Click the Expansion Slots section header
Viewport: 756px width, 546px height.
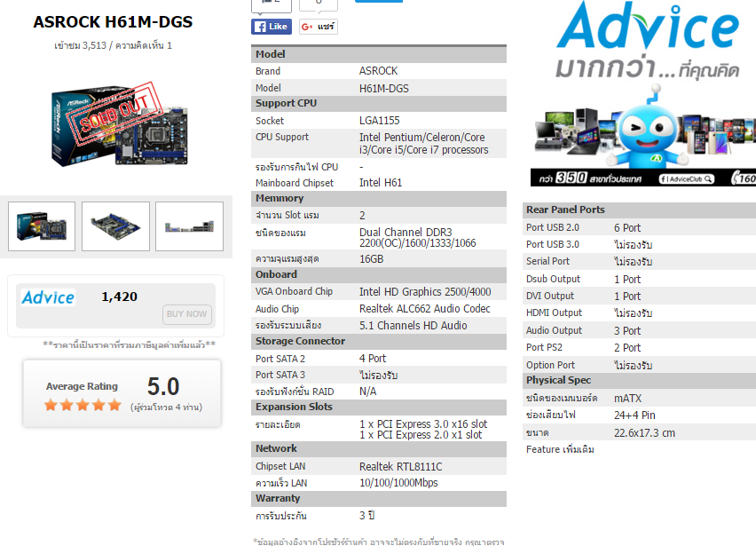point(379,407)
